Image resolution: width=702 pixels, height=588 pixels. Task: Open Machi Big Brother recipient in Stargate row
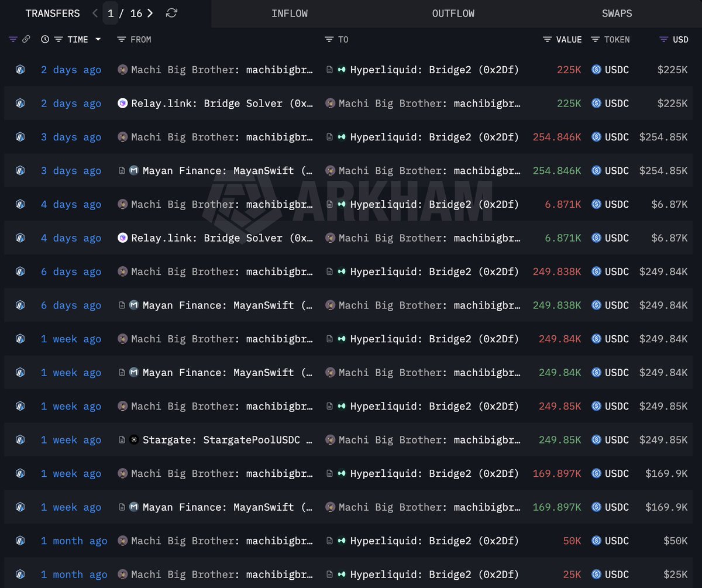point(429,440)
